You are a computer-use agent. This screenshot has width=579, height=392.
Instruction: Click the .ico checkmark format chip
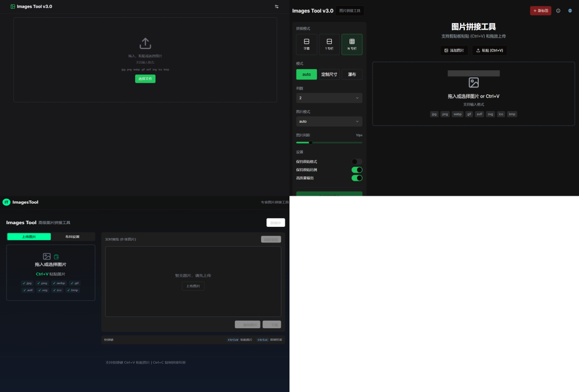click(x=57, y=290)
